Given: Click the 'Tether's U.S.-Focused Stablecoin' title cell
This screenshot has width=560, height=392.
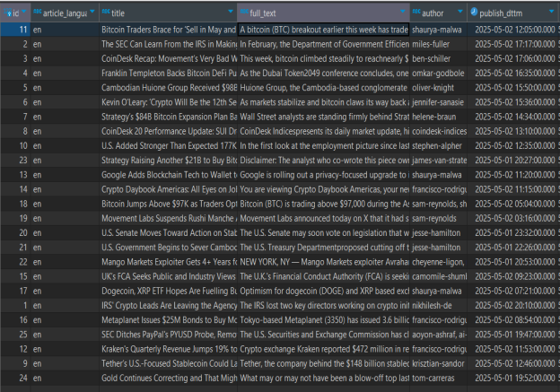Looking at the screenshot, I should click(168, 363).
